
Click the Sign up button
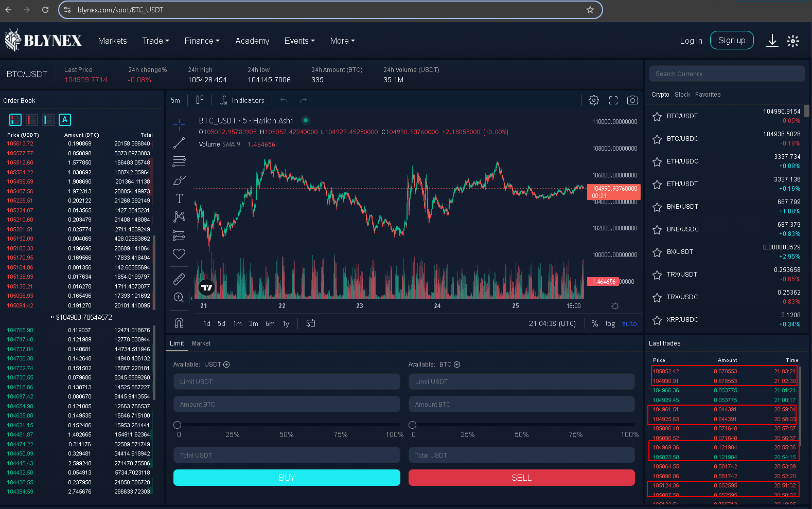click(x=732, y=40)
